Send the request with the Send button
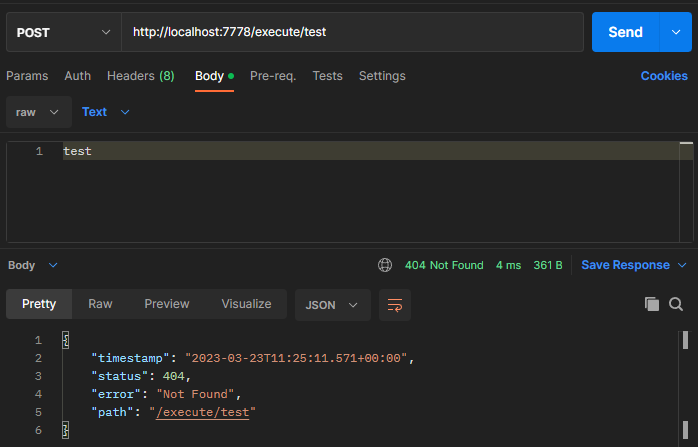This screenshot has height=447, width=698. [625, 32]
